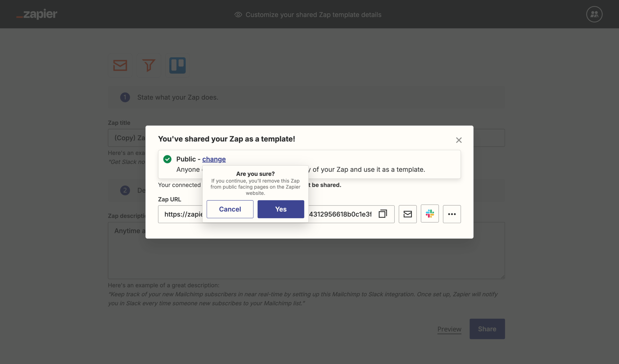This screenshot has height=364, width=619.
Task: Open the change visibility link
Action: point(214,159)
